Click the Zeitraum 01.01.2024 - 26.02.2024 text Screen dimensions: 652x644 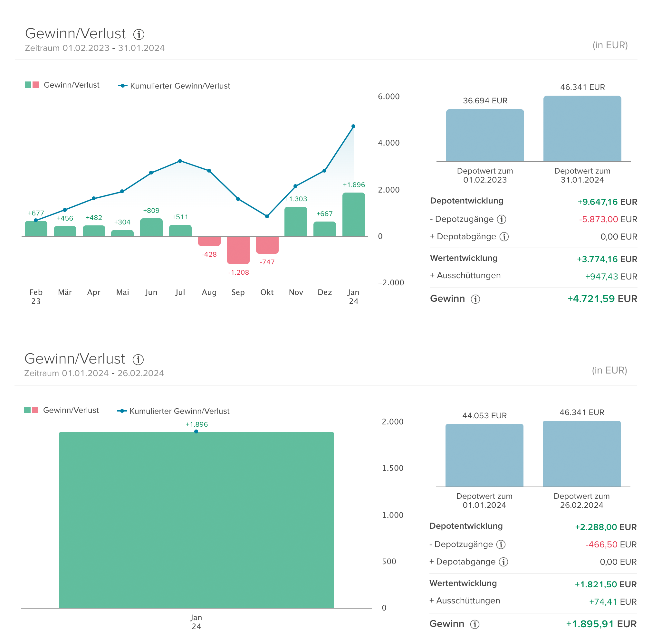[94, 373]
